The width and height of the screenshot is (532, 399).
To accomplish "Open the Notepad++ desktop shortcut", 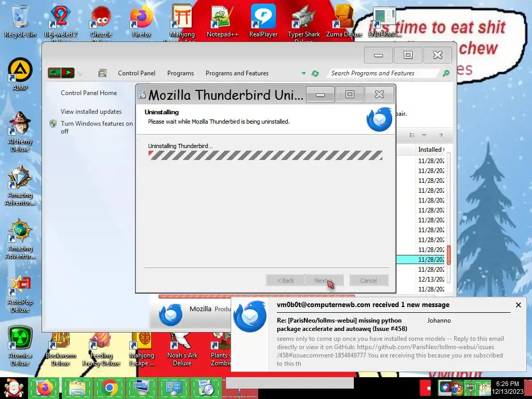I will pyautogui.click(x=222, y=21).
